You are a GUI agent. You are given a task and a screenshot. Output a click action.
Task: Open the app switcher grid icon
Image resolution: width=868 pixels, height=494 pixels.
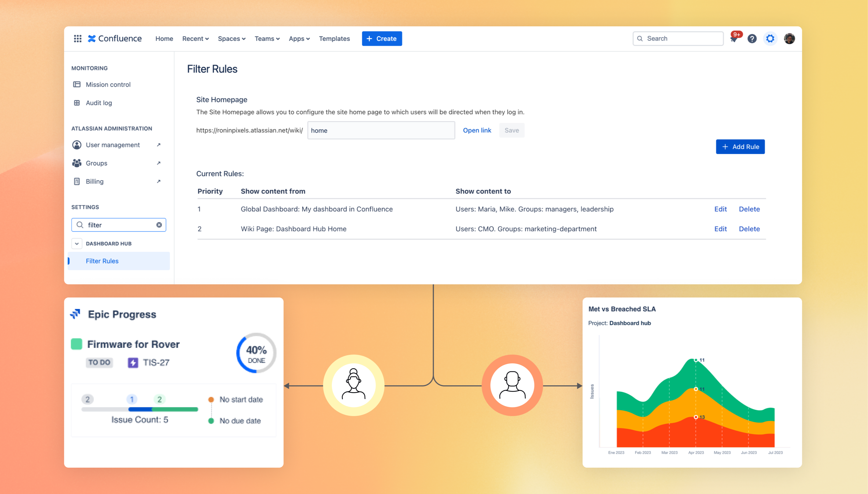[78, 39]
